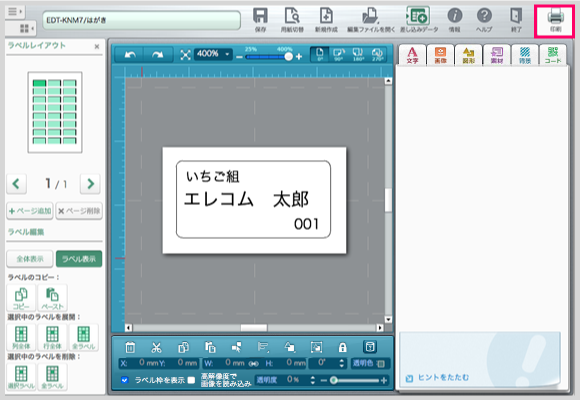Viewport: 580px width, 400px height.
Task: Click the save (保存) icon
Action: click(260, 20)
